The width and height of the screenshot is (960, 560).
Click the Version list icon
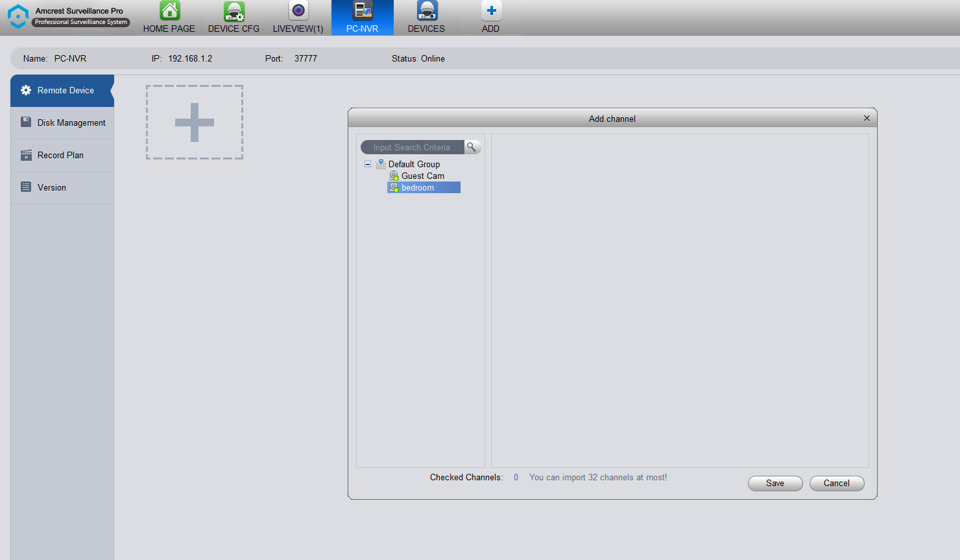pos(26,187)
